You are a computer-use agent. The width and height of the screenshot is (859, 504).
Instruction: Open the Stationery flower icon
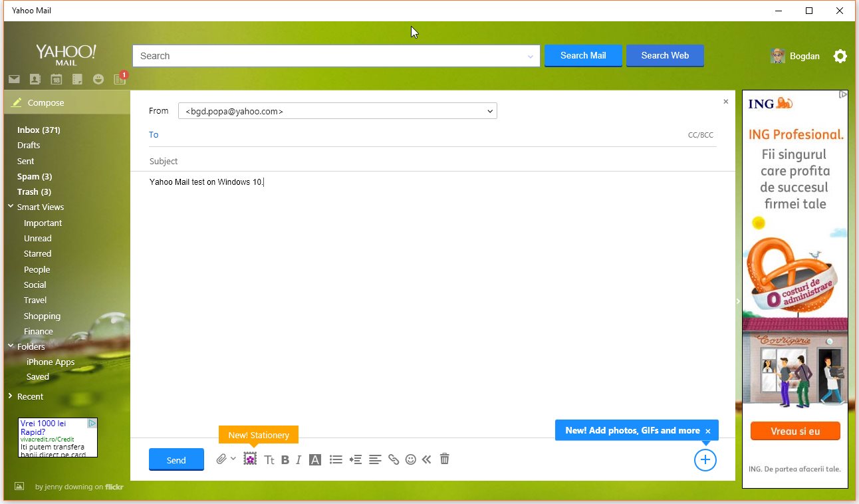tap(250, 459)
